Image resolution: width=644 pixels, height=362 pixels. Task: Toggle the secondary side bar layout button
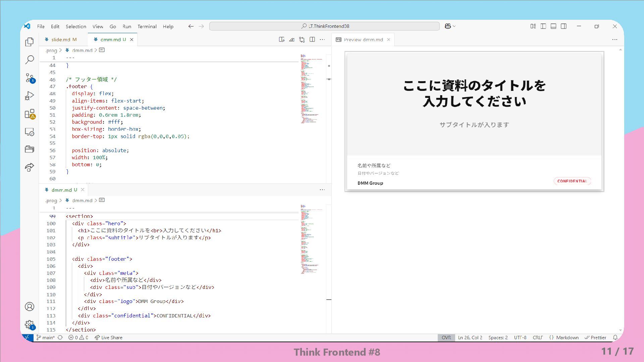coord(563,26)
